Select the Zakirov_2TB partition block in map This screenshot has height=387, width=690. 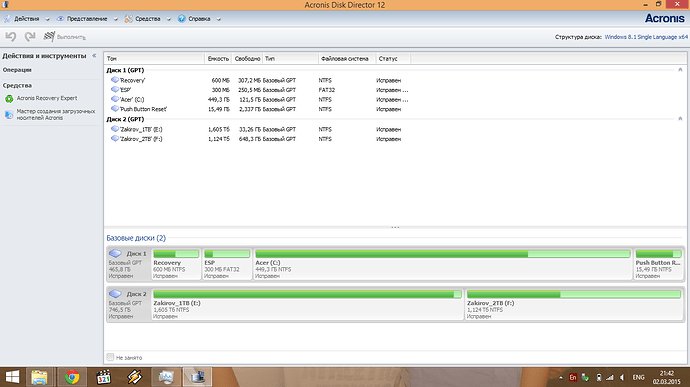pos(574,304)
